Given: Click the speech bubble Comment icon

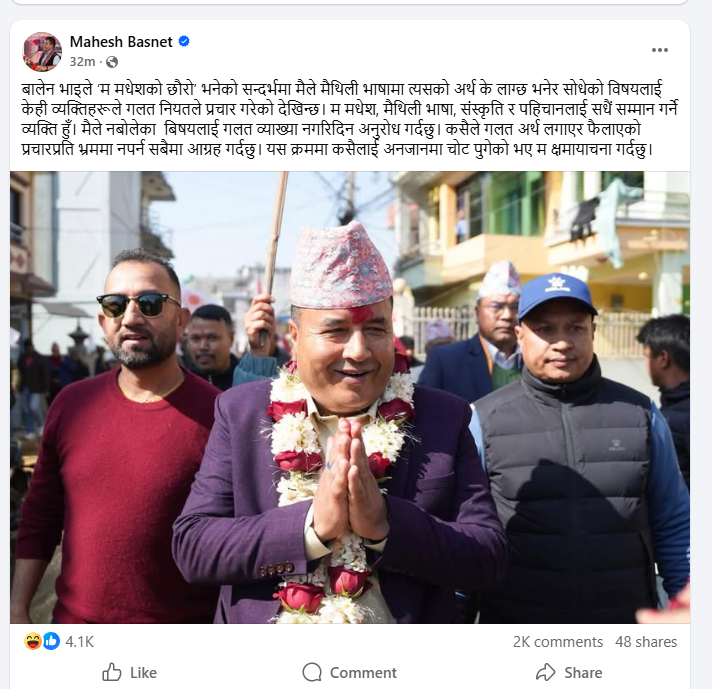Looking at the screenshot, I should pyautogui.click(x=312, y=672).
